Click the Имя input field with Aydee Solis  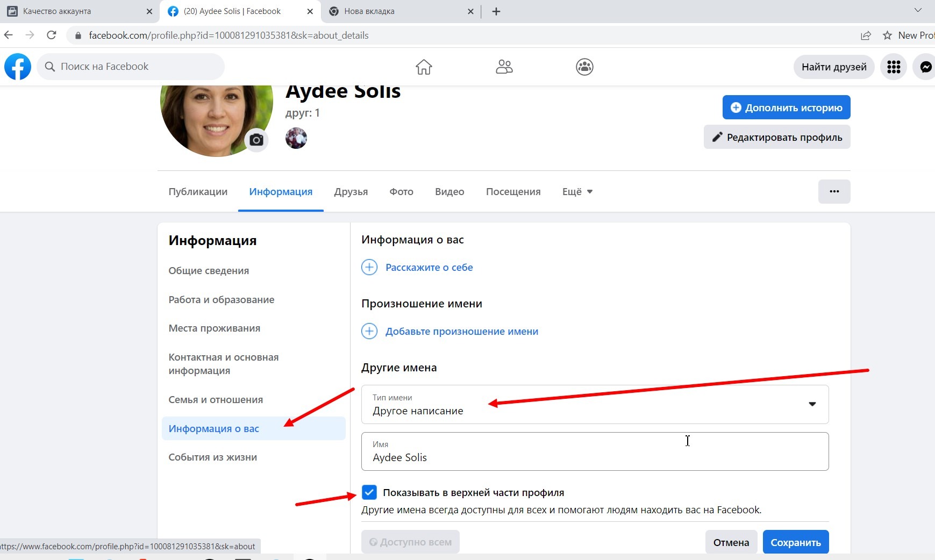[595, 451]
